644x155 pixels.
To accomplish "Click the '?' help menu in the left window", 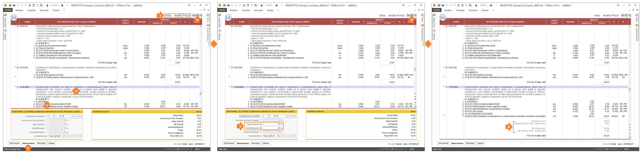I will click(x=64, y=10).
